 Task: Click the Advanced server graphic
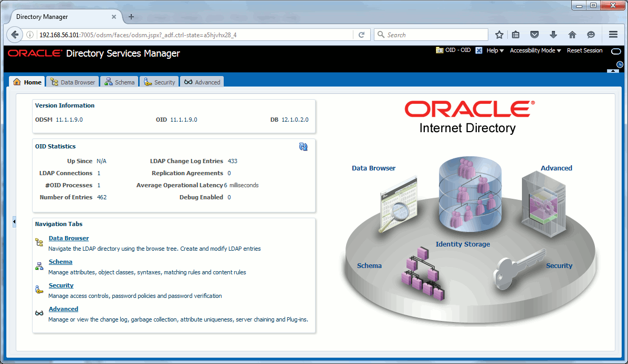tap(543, 204)
